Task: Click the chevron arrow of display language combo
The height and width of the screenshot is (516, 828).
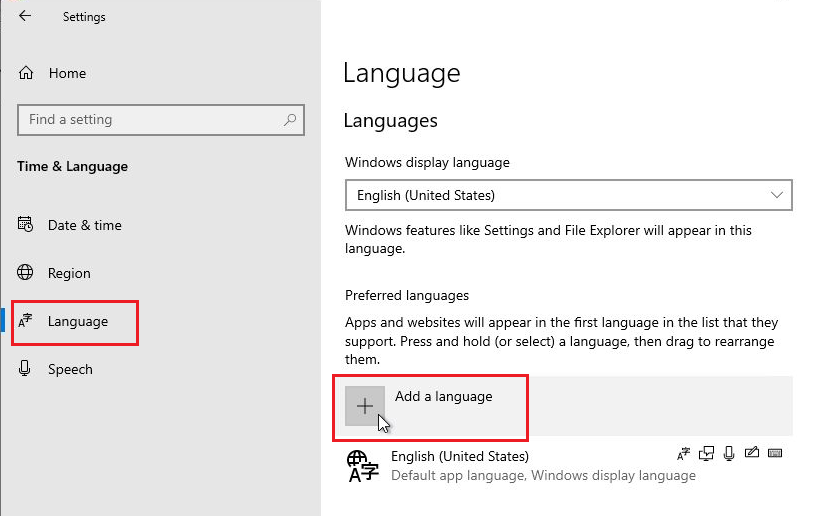Action: pyautogui.click(x=776, y=195)
